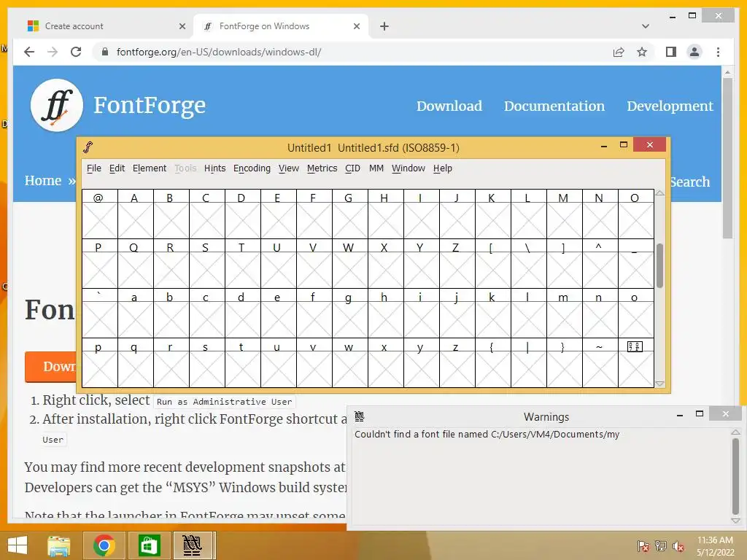Screen dimensions: 747x560
Task: Open the Element menu
Action: pos(150,168)
